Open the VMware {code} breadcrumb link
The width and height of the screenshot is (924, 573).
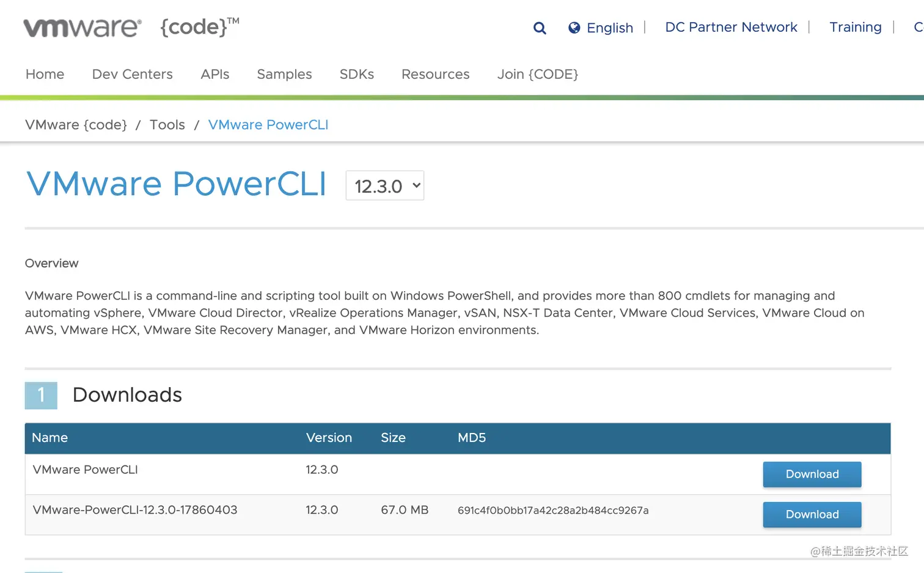point(76,125)
